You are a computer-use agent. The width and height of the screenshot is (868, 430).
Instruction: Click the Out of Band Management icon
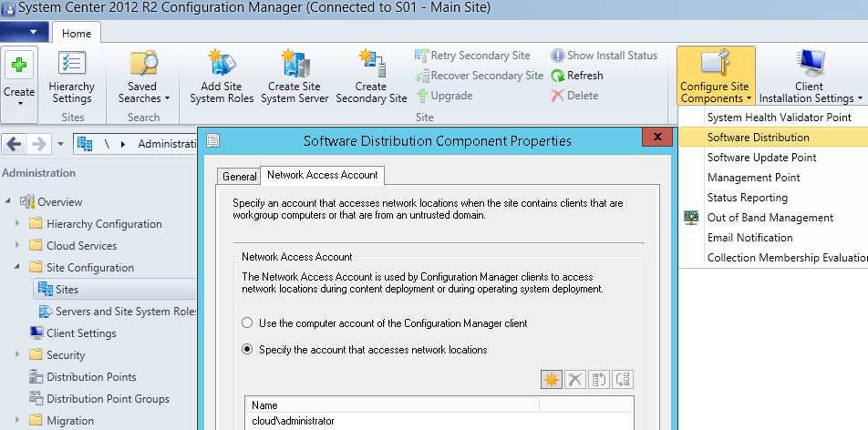[691, 218]
